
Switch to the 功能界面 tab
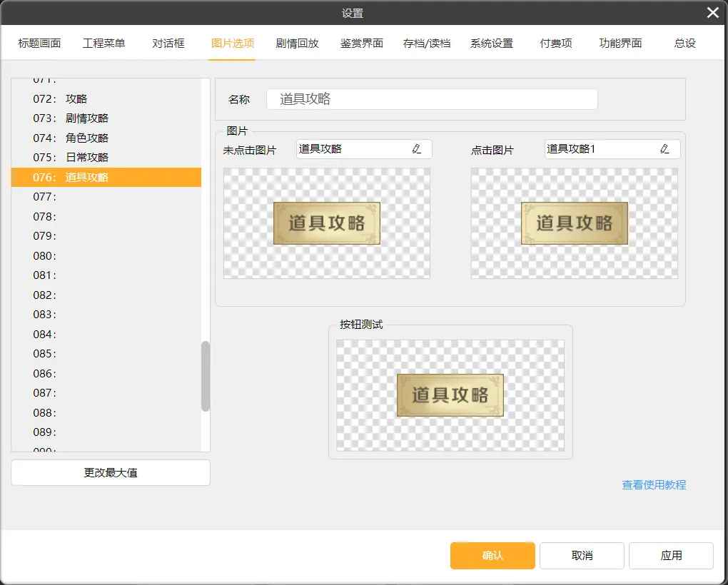tap(620, 43)
